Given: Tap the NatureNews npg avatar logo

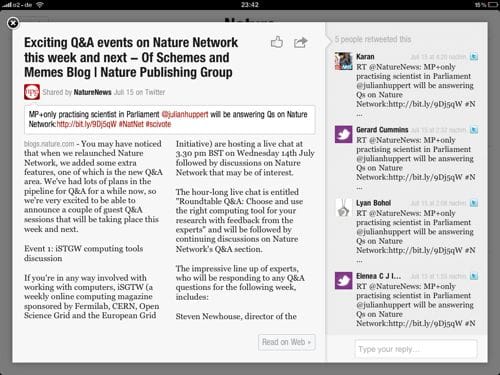Looking at the screenshot, I should [x=32, y=92].
